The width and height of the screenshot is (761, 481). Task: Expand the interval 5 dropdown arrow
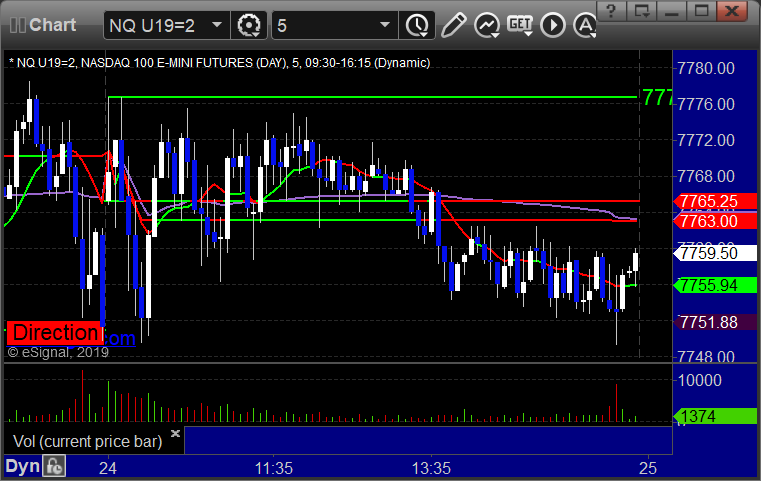click(x=385, y=25)
